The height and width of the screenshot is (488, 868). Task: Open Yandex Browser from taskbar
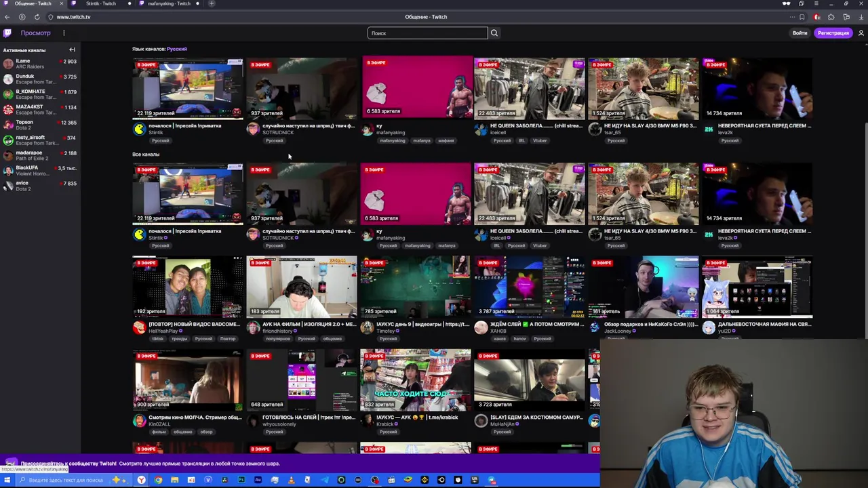141,480
